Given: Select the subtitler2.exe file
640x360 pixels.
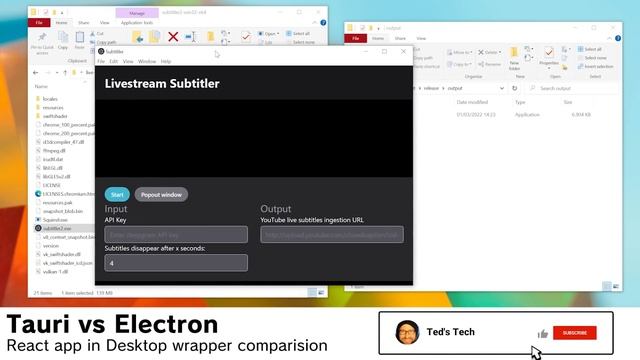Looking at the screenshot, I should pos(57,228).
